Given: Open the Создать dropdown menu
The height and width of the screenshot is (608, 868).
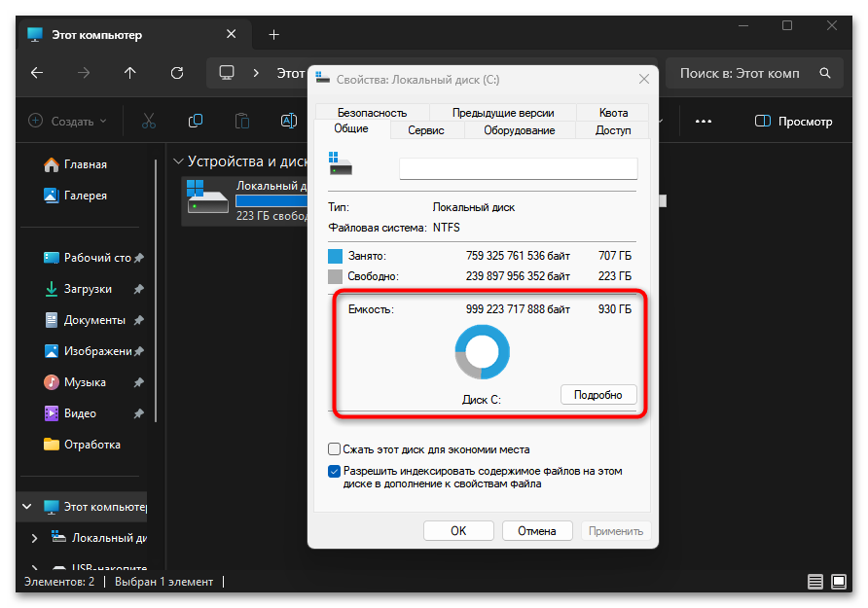Looking at the screenshot, I should click(67, 122).
